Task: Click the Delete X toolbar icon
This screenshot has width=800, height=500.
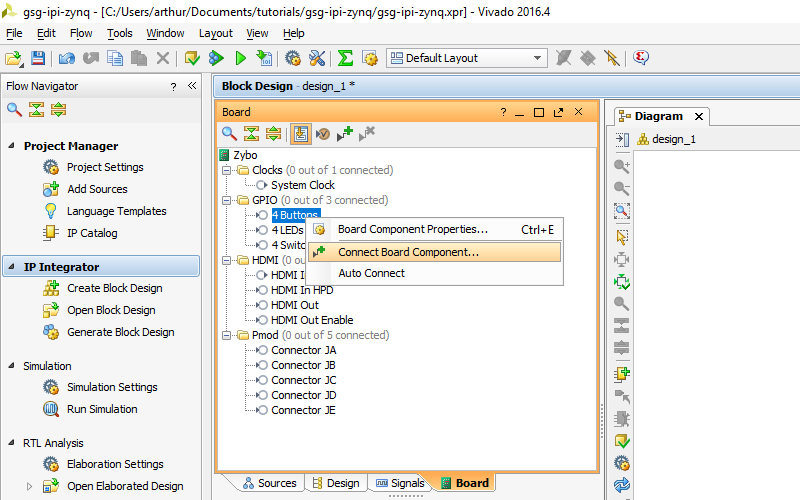Action: click(x=163, y=58)
